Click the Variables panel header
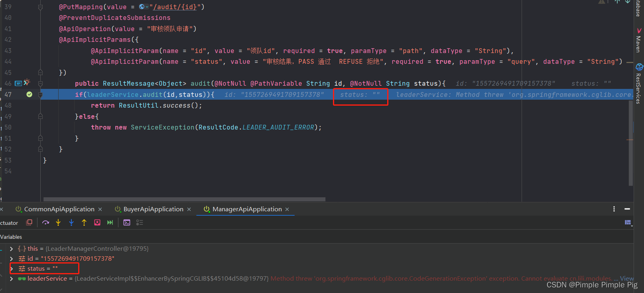 tap(11, 237)
